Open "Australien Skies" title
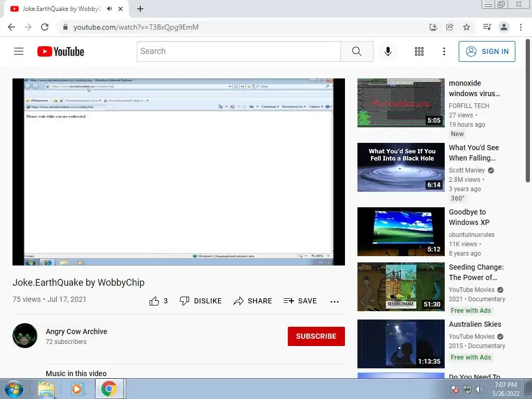 [x=475, y=324]
